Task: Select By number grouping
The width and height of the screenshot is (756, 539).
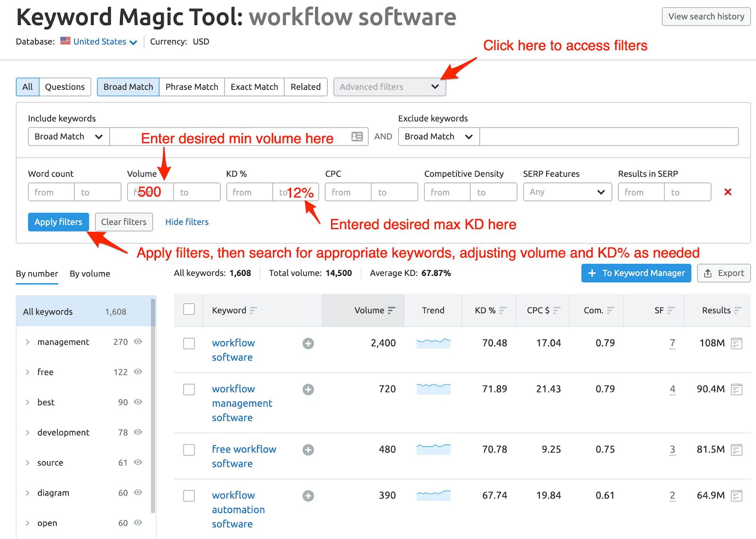Action: coord(37,274)
